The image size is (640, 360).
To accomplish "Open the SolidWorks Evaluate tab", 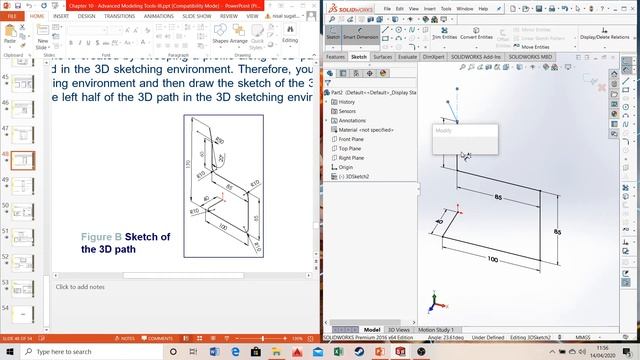I will tap(407, 57).
